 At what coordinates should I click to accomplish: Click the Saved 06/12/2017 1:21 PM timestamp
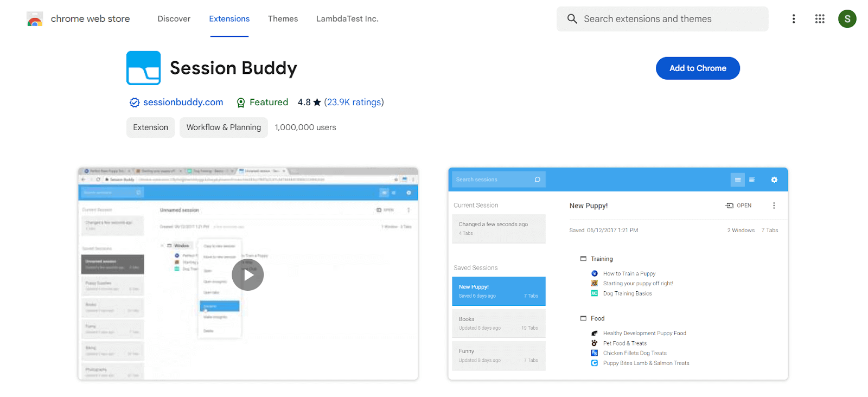[603, 230]
